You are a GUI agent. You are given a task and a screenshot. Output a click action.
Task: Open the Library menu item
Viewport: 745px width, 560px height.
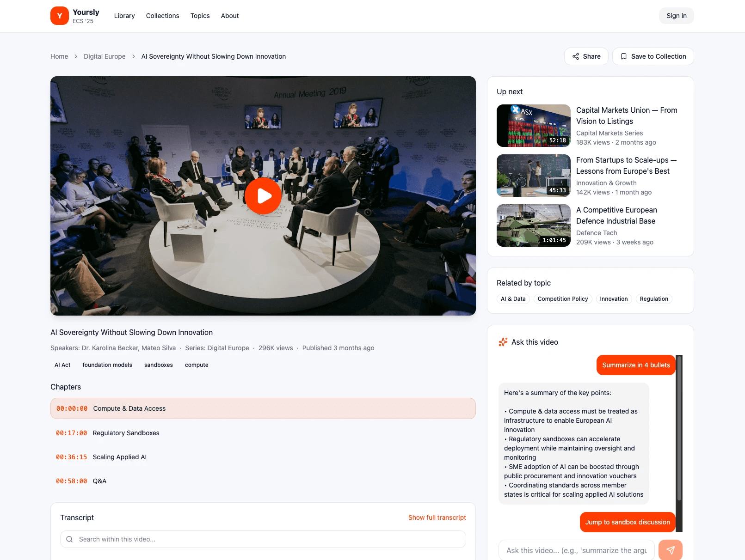pyautogui.click(x=124, y=16)
